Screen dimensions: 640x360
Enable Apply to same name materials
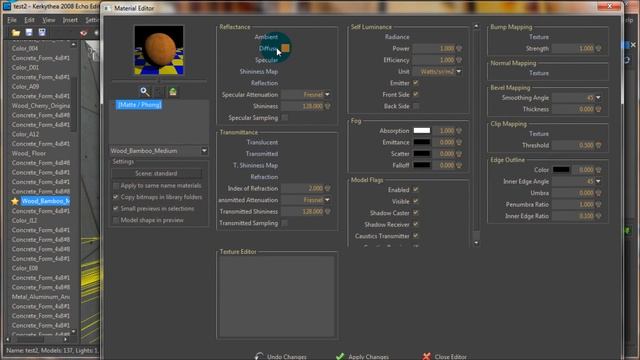(116, 186)
